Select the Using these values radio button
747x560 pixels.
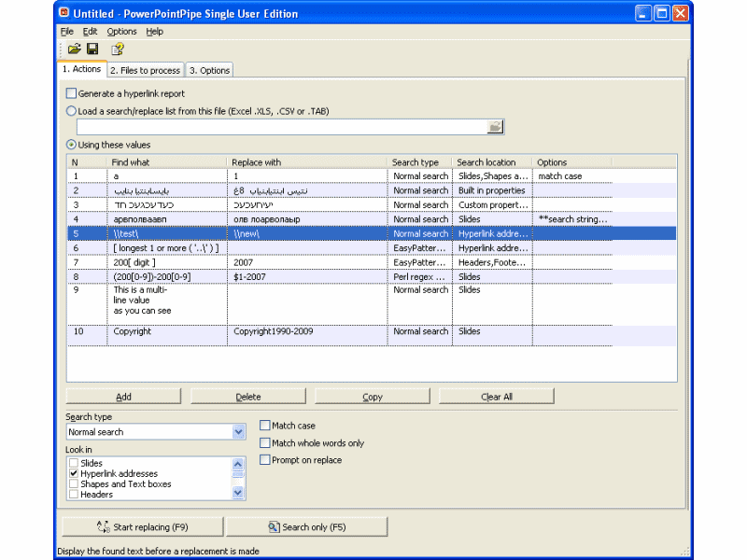[71, 145]
